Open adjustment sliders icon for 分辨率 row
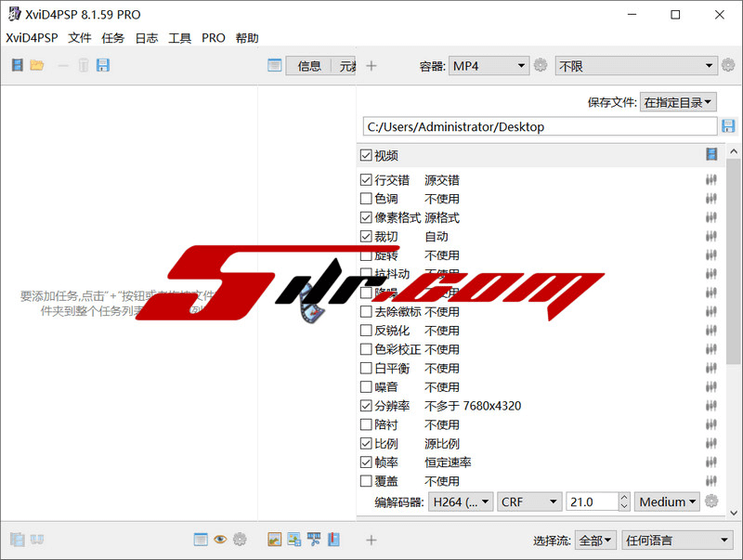 [711, 406]
